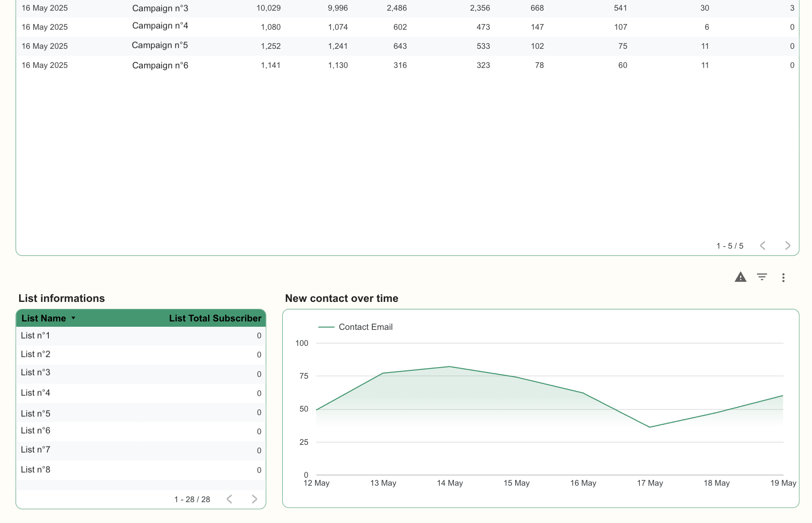
Task: Toggle the Contact Email legend entry
Action: point(365,327)
